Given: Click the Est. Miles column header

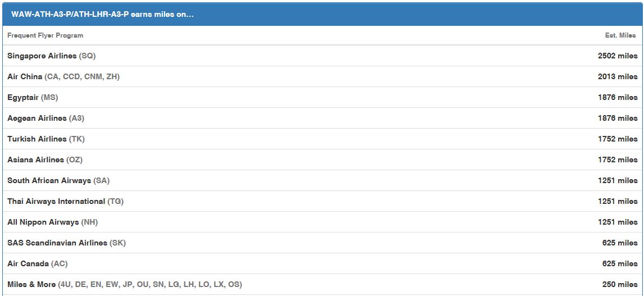Looking at the screenshot, I should (x=620, y=35).
